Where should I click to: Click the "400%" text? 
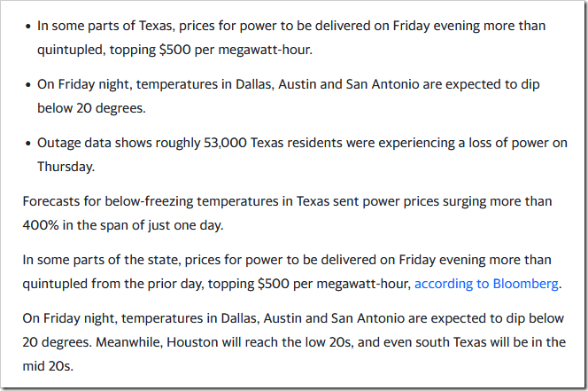click(39, 225)
